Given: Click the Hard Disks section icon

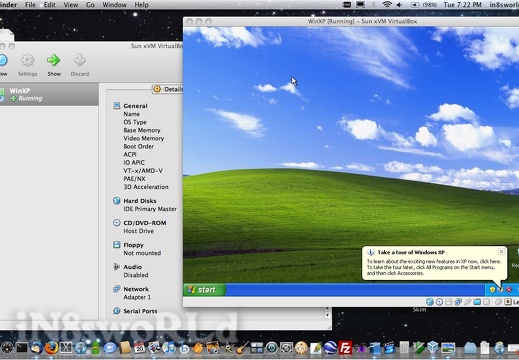Looking at the screenshot, I should (x=116, y=201).
